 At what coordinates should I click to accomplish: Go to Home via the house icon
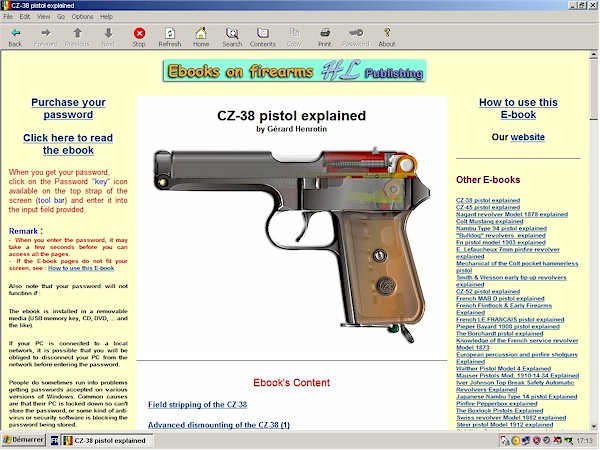pos(201,33)
